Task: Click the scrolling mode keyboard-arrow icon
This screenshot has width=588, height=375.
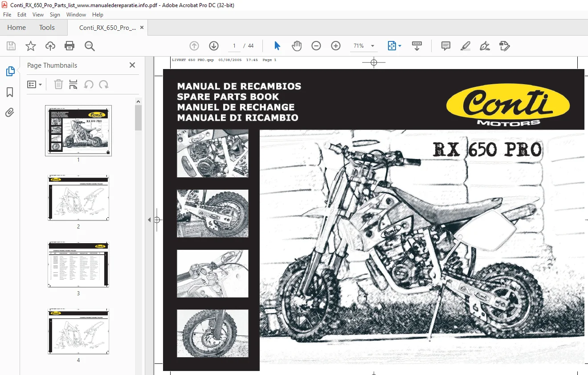Action: (x=417, y=46)
